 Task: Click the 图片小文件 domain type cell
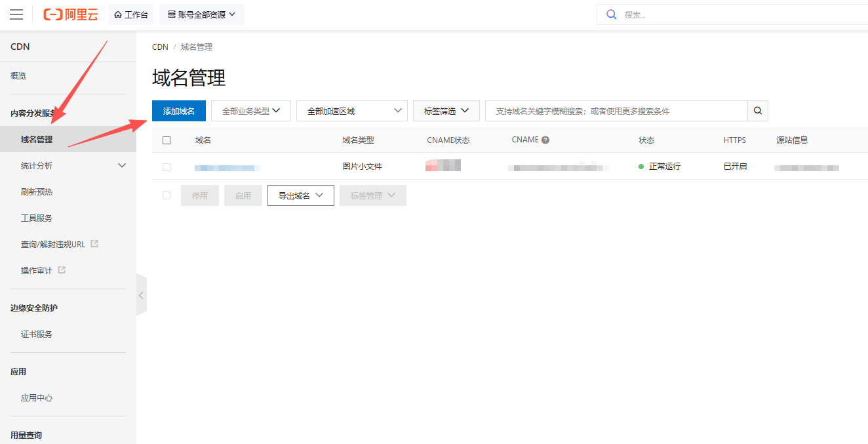[x=362, y=167]
